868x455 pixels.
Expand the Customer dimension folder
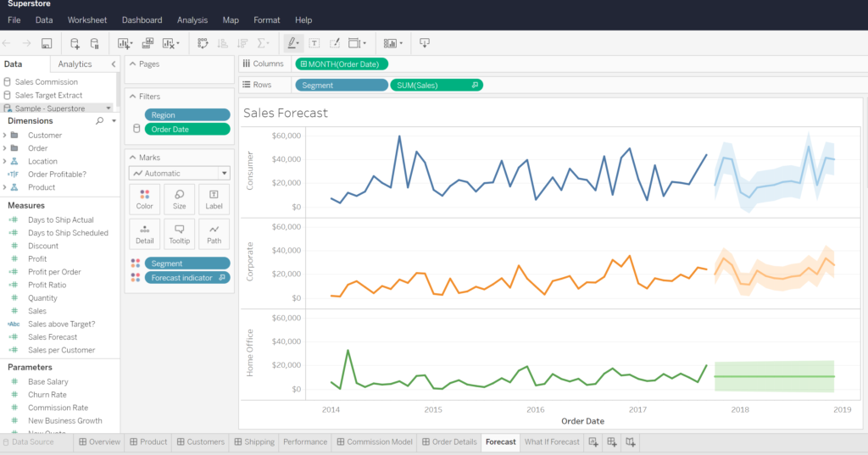[5, 136]
